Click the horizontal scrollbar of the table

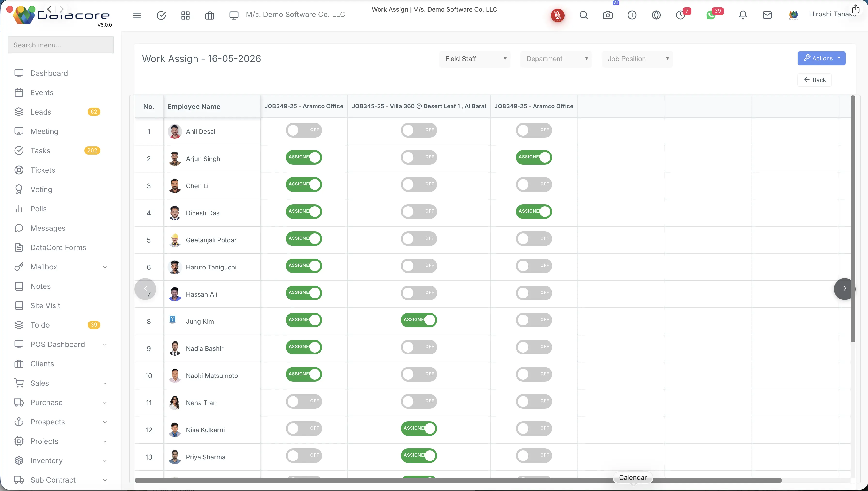tap(458, 480)
